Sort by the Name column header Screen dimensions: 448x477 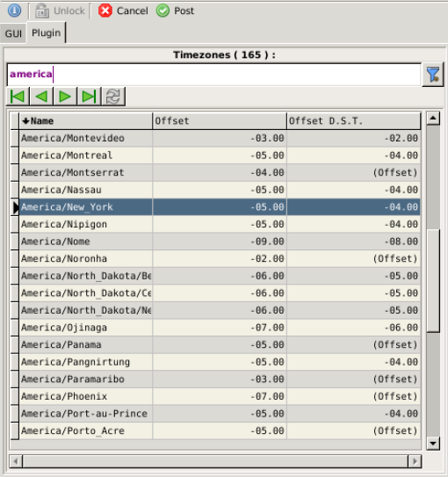click(86, 121)
